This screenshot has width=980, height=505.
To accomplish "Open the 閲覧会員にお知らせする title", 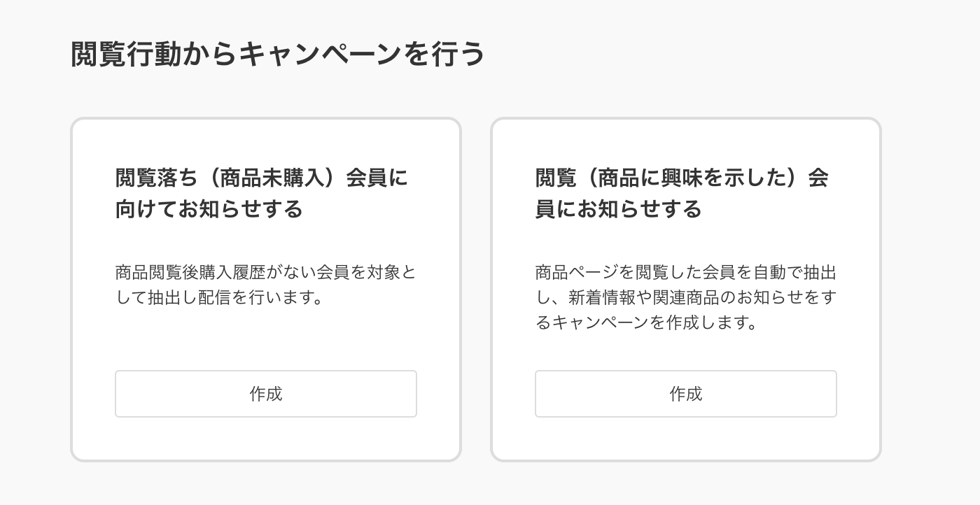I will [682, 194].
